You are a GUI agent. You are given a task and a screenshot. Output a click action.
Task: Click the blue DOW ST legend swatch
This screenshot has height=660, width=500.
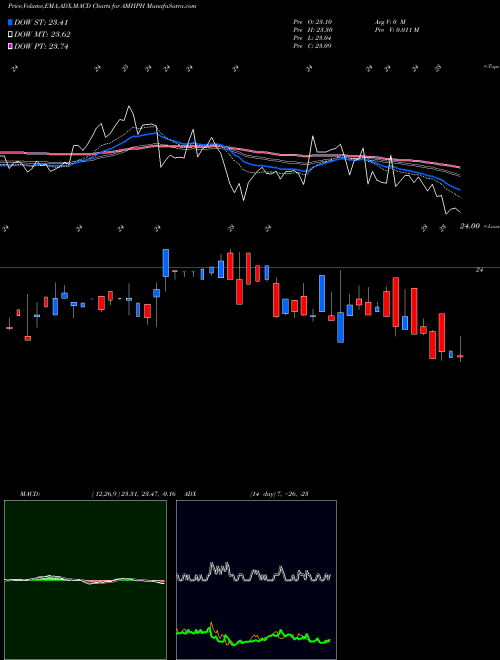[11, 22]
